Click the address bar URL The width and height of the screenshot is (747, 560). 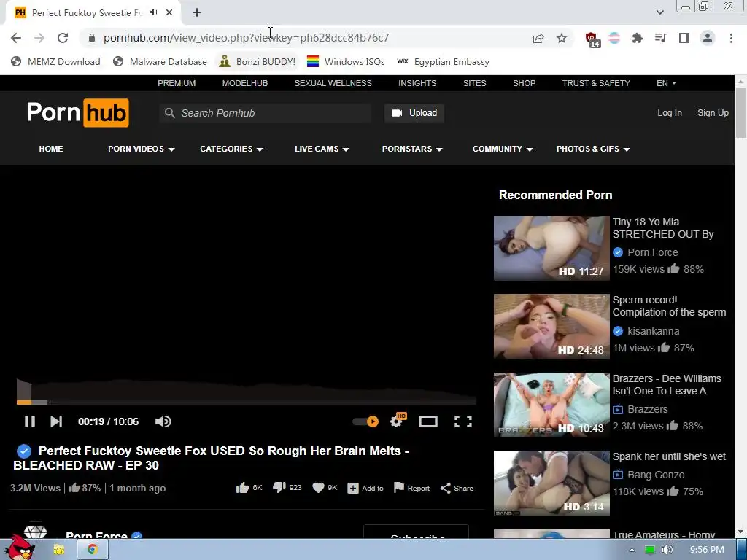246,38
